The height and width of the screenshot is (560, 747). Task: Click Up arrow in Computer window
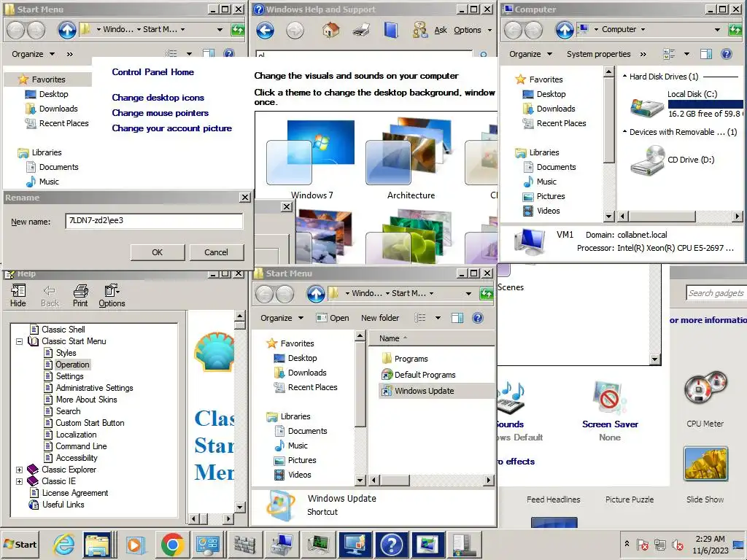pyautogui.click(x=565, y=30)
